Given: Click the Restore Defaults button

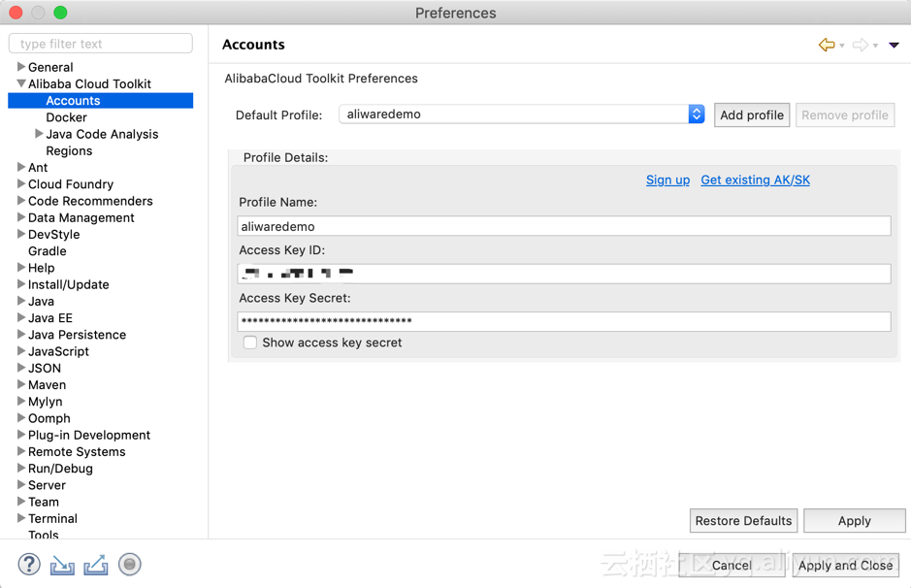Looking at the screenshot, I should pos(743,520).
